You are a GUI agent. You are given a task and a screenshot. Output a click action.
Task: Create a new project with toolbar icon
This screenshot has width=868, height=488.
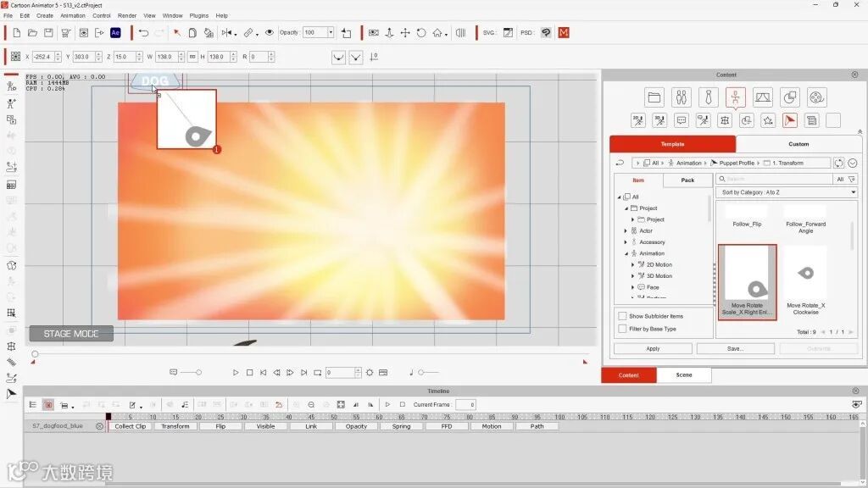click(x=17, y=33)
